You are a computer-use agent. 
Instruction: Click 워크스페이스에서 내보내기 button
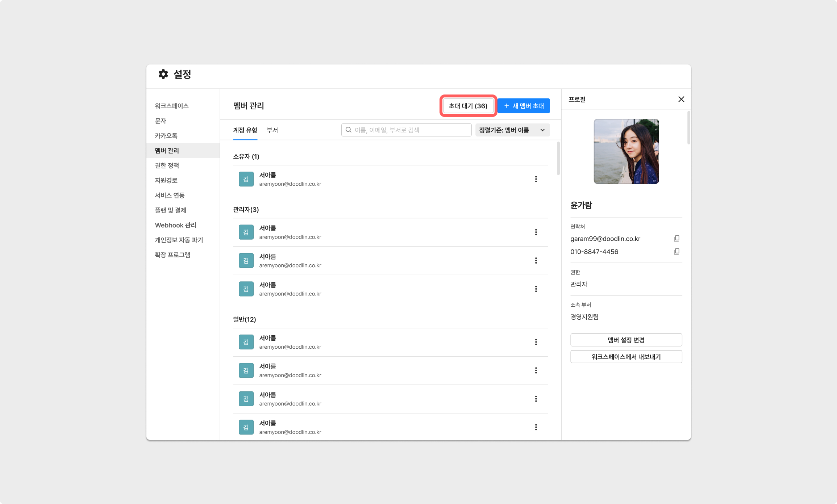click(626, 357)
